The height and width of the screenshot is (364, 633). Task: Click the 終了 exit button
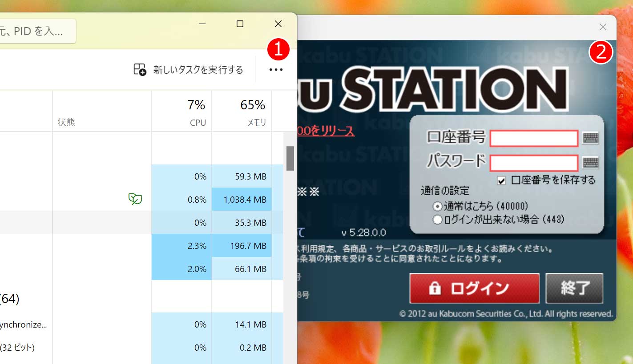point(574,288)
